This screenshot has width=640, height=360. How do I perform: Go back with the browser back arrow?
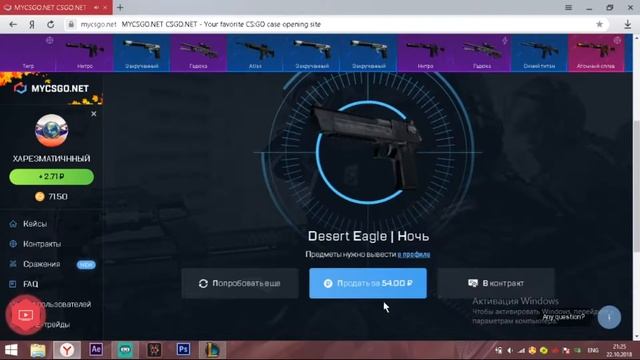tap(13, 24)
